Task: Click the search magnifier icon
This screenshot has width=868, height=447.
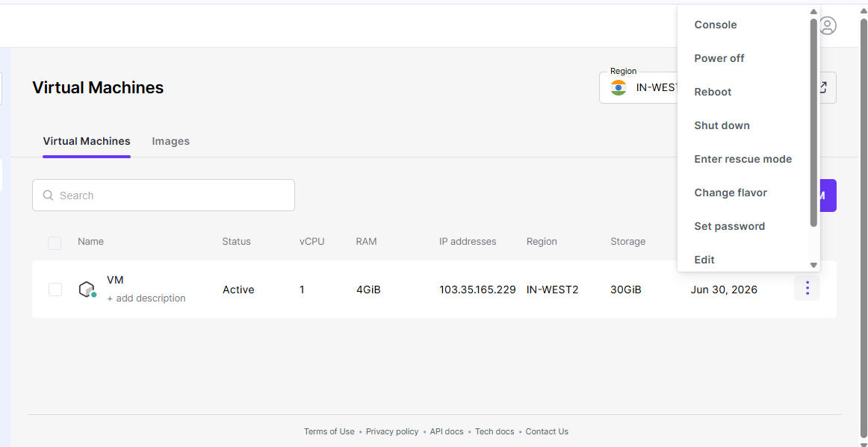Action: coord(48,196)
